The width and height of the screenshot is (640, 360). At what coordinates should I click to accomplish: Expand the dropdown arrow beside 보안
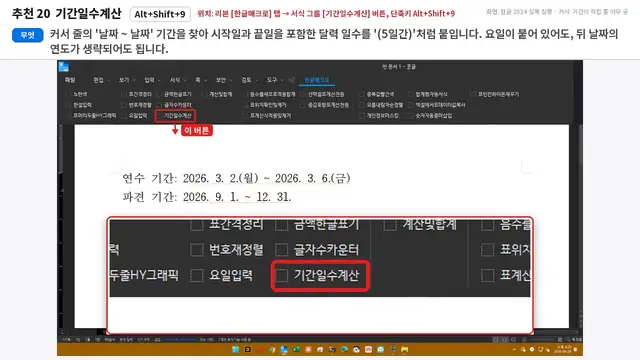tap(231, 80)
